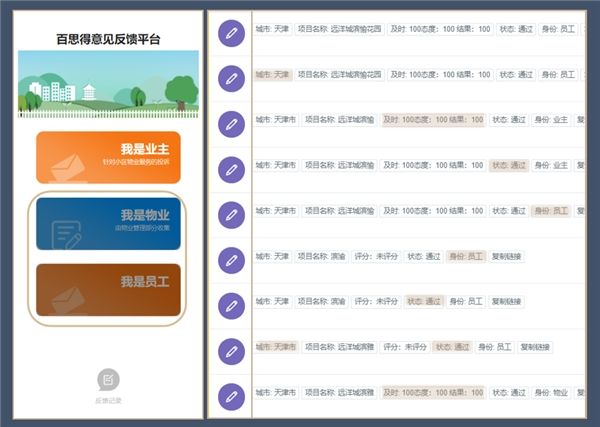Viewport: 600px width, 427px height.
Task: Edit the fourth feedback record via pencil icon
Action: pos(232,169)
